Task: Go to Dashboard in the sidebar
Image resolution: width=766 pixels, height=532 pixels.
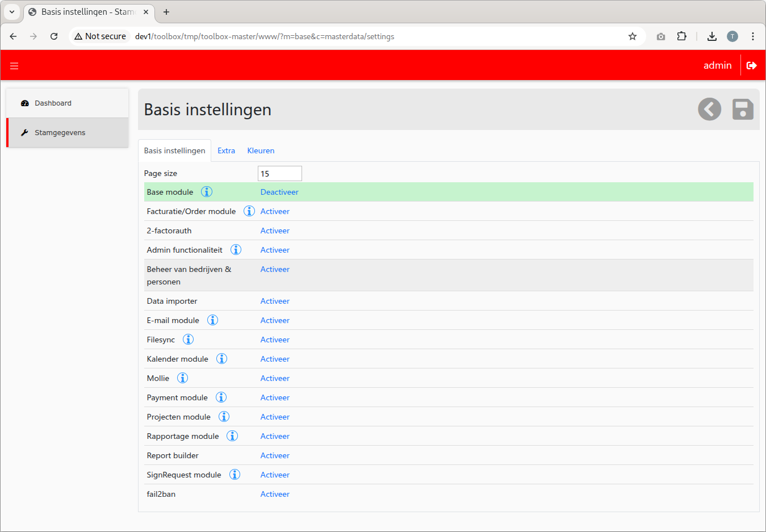Action: pos(53,103)
